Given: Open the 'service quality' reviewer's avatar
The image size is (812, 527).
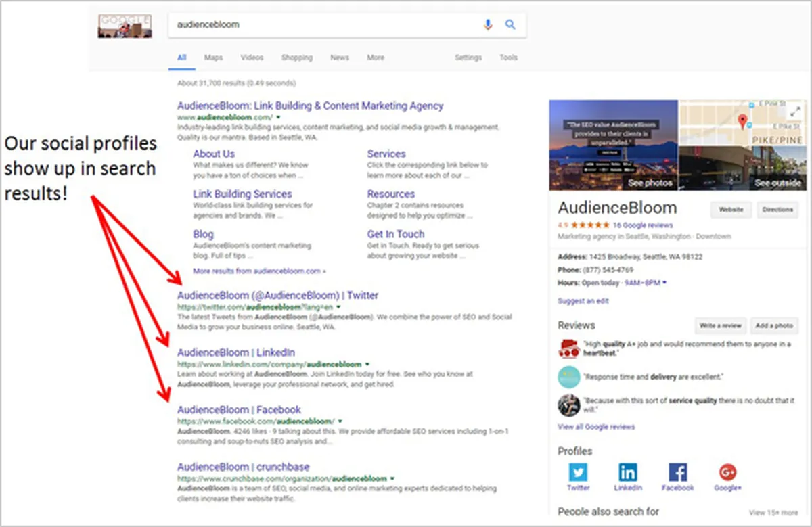Looking at the screenshot, I should coord(568,405).
